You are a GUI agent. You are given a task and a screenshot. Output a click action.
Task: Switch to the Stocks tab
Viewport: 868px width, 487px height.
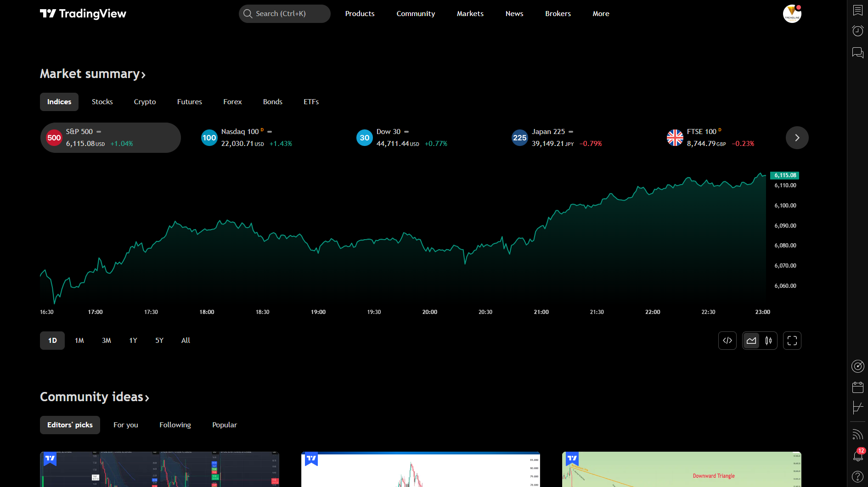click(102, 102)
